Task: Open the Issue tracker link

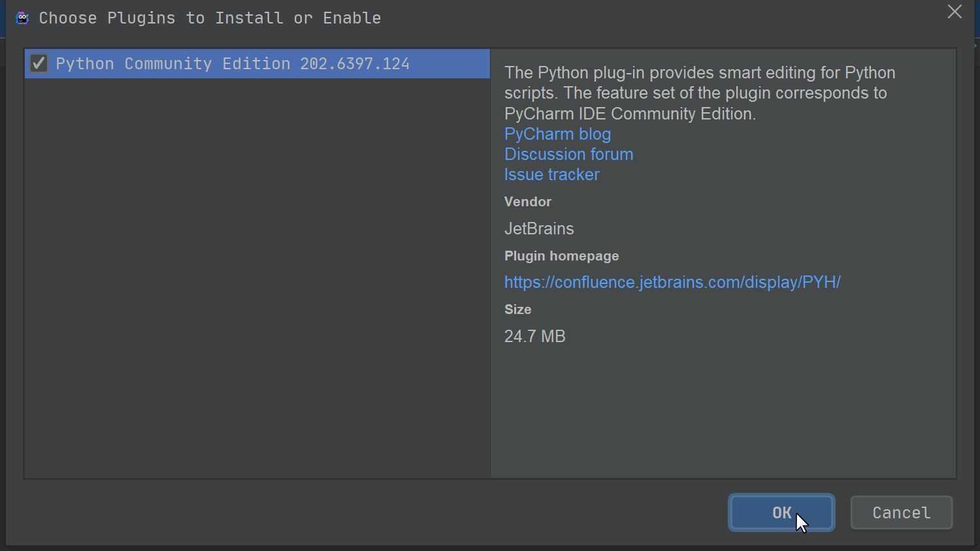Action: click(x=551, y=174)
